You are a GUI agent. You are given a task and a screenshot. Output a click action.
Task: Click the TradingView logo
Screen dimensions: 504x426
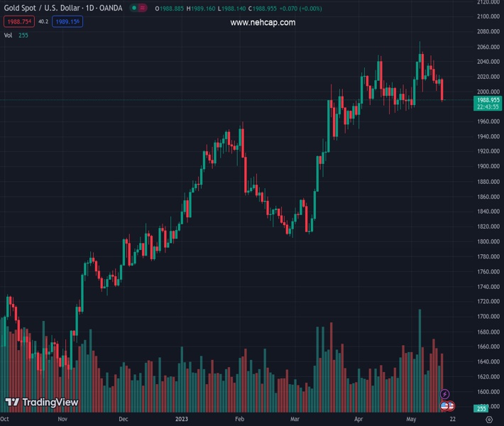42,403
